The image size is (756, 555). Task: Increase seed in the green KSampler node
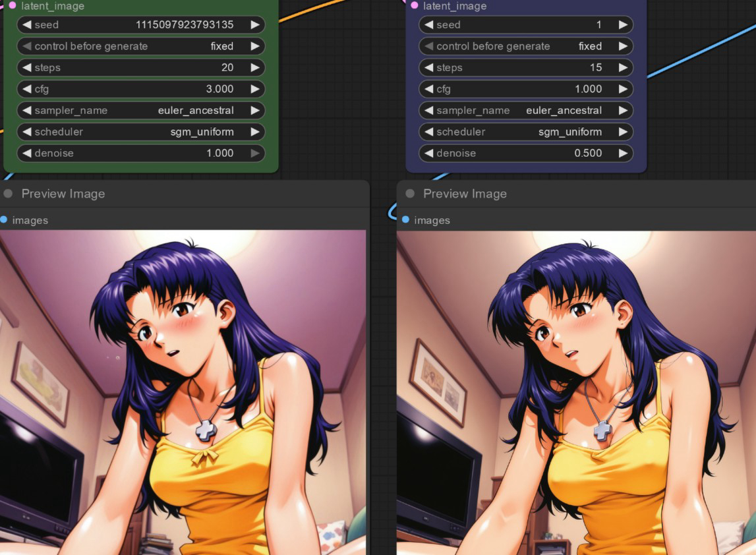[x=255, y=24]
